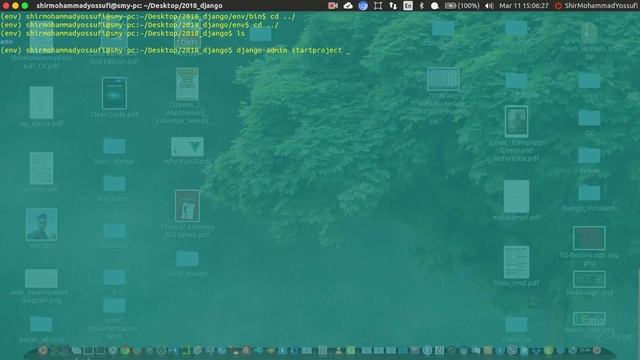Click the 'ls' command line in terminal
This screenshot has height=360, width=640.
click(122, 33)
